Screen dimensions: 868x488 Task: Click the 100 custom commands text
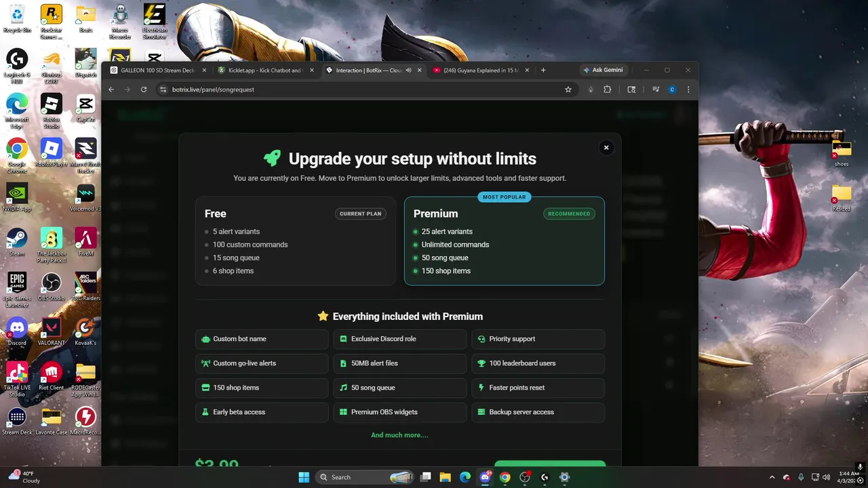pyautogui.click(x=250, y=245)
